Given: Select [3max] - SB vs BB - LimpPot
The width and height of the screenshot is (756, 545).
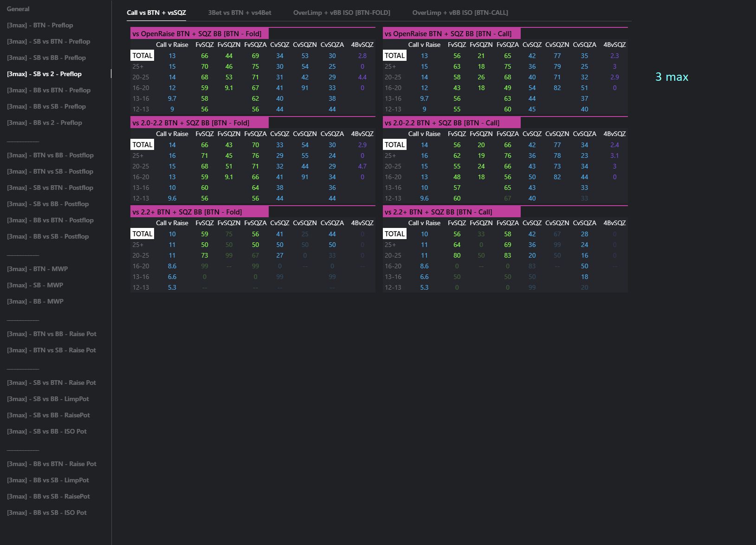Looking at the screenshot, I should [x=48, y=399].
